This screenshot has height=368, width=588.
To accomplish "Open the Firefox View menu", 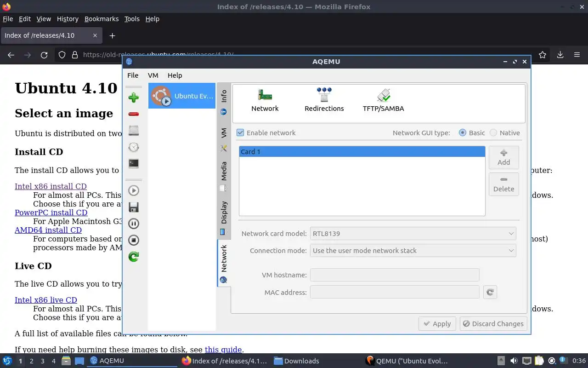I will click(44, 19).
